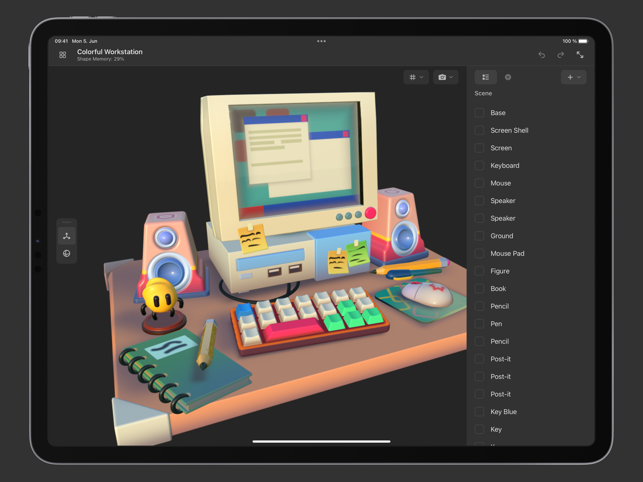This screenshot has width=643, height=482.
Task: Open the project gallery grid icon
Action: (x=63, y=55)
